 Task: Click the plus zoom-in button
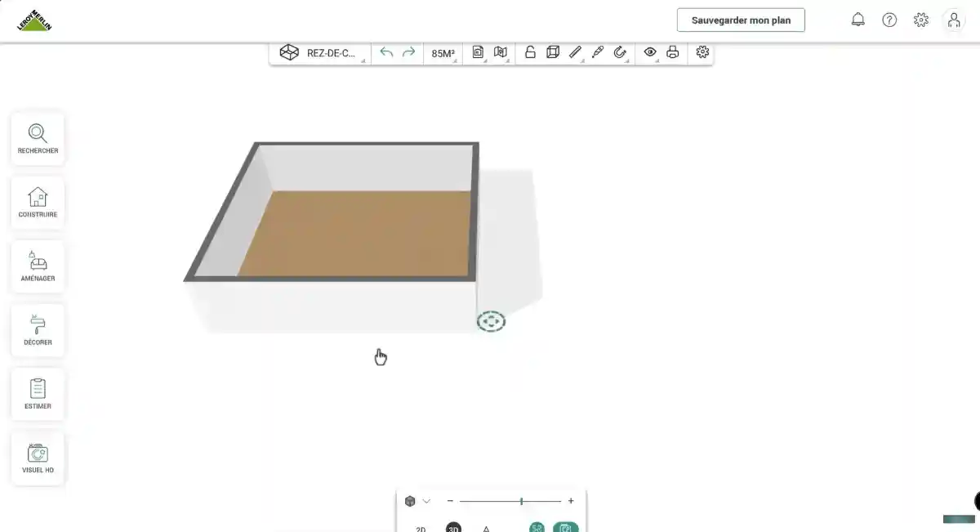571,501
